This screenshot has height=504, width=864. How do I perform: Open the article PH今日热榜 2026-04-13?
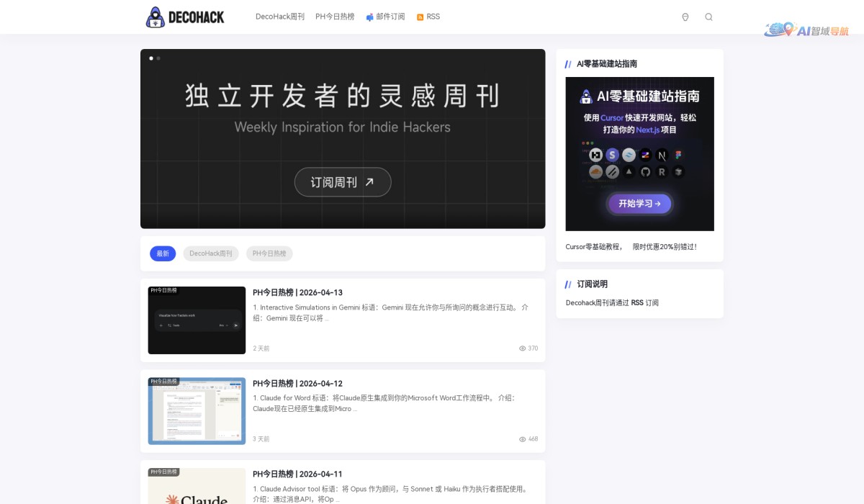click(298, 292)
